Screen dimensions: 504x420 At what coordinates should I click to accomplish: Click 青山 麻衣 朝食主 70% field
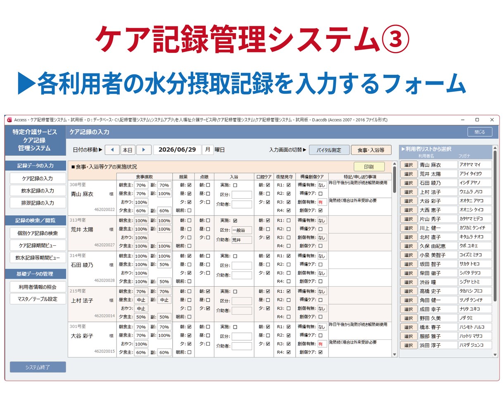tap(141, 185)
